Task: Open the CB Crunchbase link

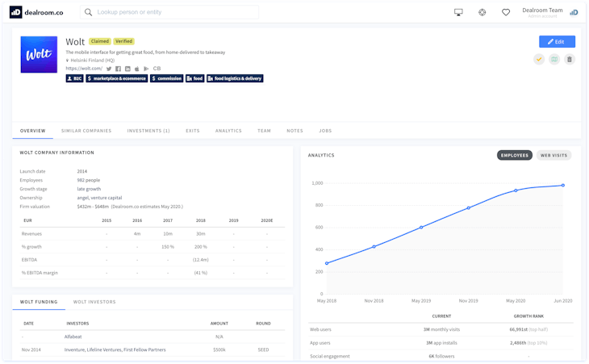Action: (157, 69)
